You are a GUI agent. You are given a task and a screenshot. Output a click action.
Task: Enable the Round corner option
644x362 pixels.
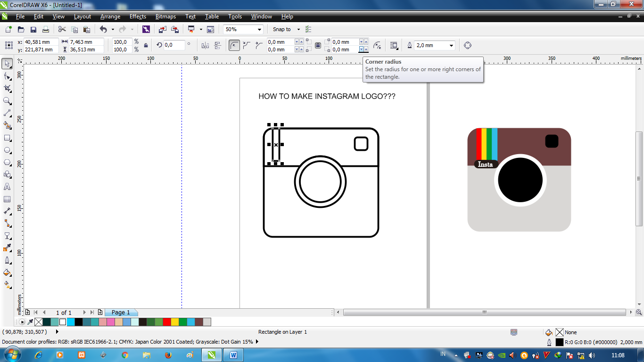pyautogui.click(x=234, y=45)
